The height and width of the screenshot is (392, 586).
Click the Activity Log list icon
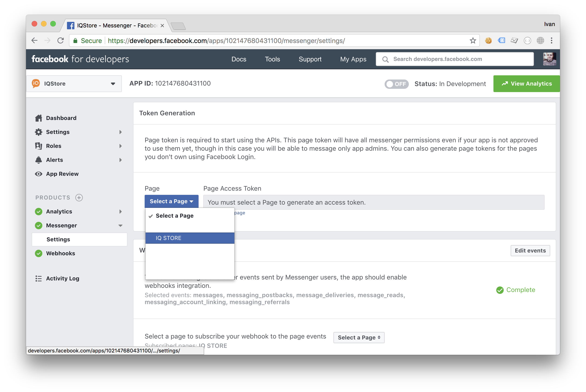click(x=39, y=279)
